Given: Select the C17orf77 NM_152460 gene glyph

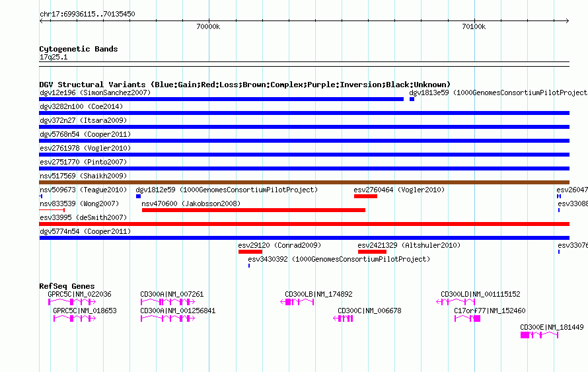Looking at the screenshot, I should 467,318.
